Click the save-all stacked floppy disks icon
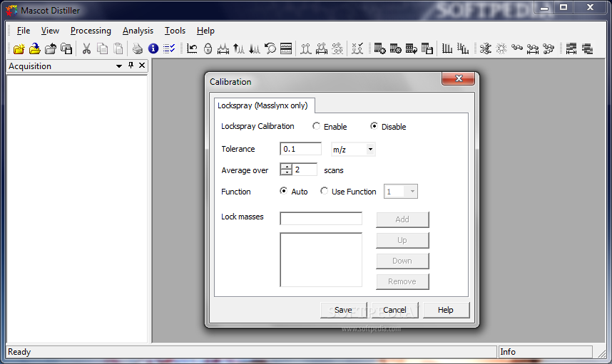The height and width of the screenshot is (364, 612). 66,48
